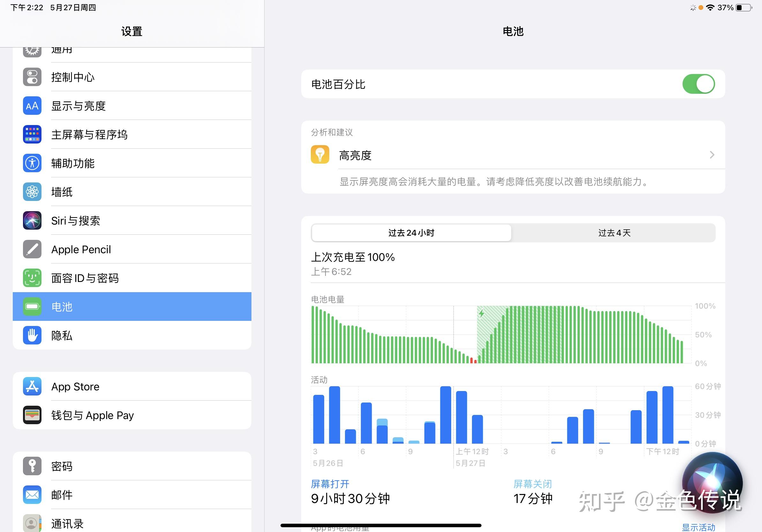
Task: Tap the 上午6:52 charge time
Action: pyautogui.click(x=331, y=272)
